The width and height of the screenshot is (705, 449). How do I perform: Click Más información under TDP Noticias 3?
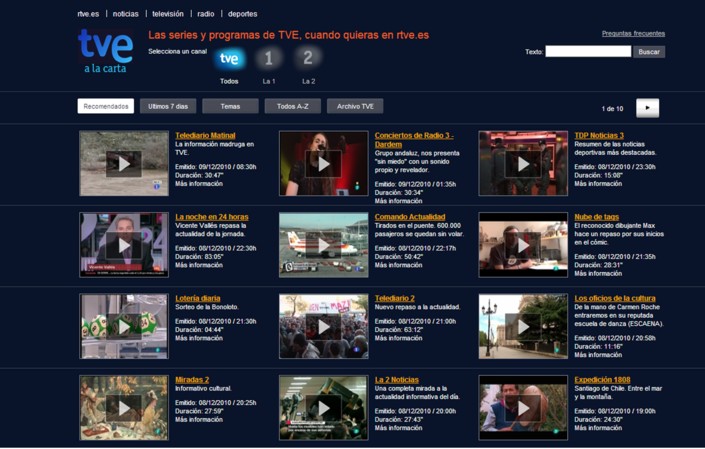pyautogui.click(x=598, y=183)
